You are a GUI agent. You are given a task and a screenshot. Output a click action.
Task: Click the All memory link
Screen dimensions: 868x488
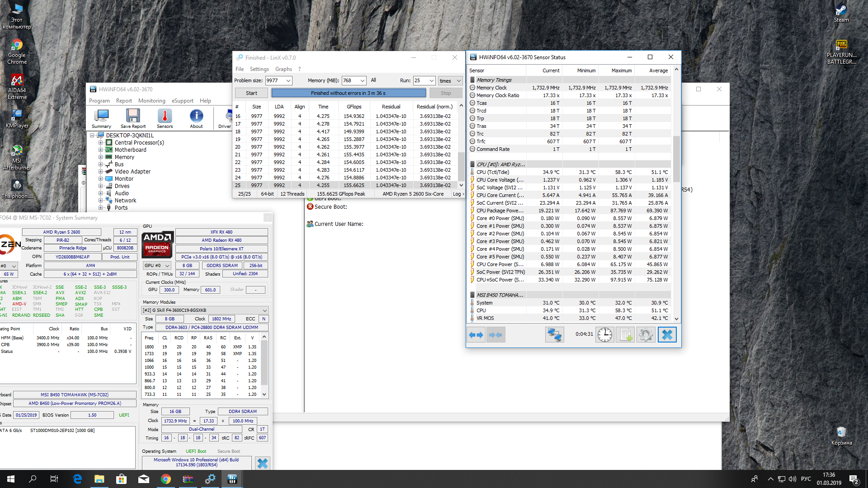coord(373,80)
